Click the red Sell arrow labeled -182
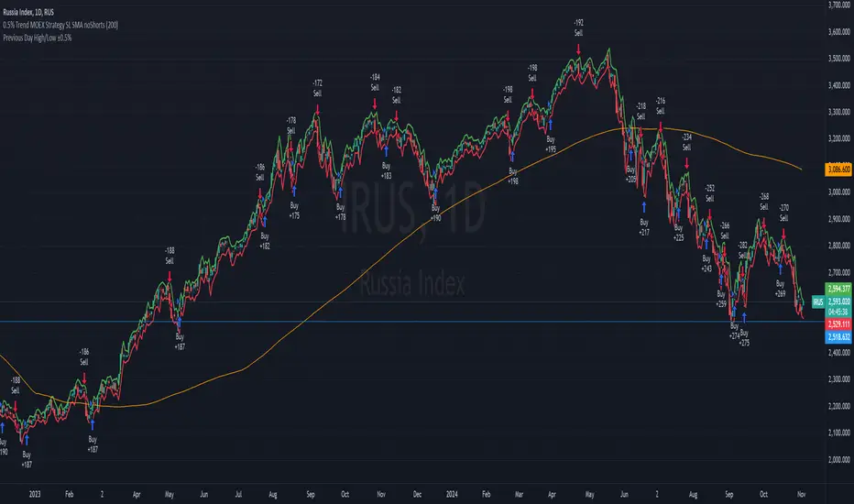This screenshot has height=504, width=854. 397,116
